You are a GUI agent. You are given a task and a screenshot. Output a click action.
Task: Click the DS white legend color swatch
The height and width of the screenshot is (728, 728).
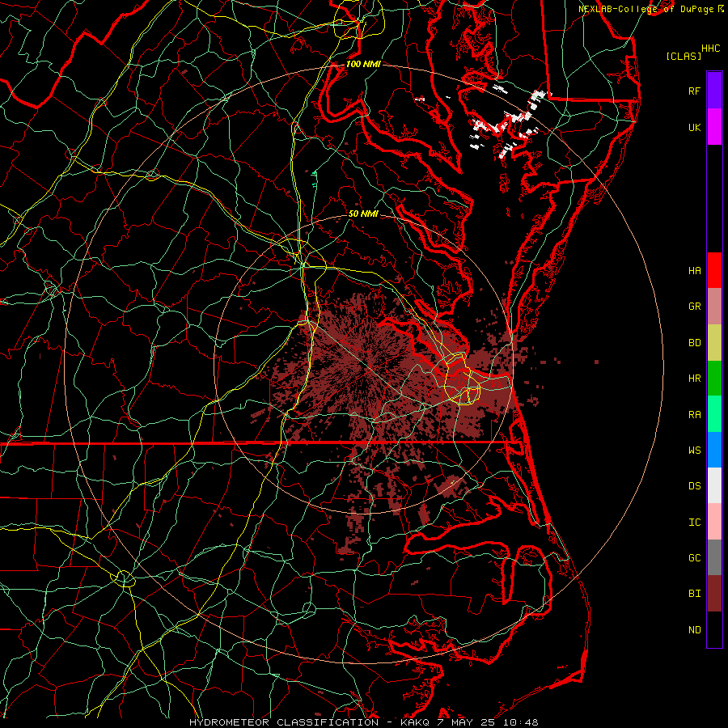coord(714,485)
